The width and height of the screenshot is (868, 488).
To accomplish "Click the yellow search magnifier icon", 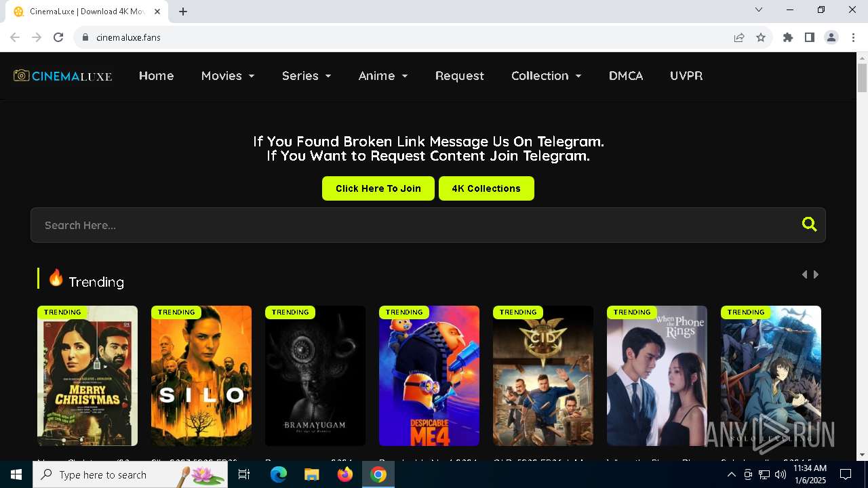I will (x=809, y=224).
